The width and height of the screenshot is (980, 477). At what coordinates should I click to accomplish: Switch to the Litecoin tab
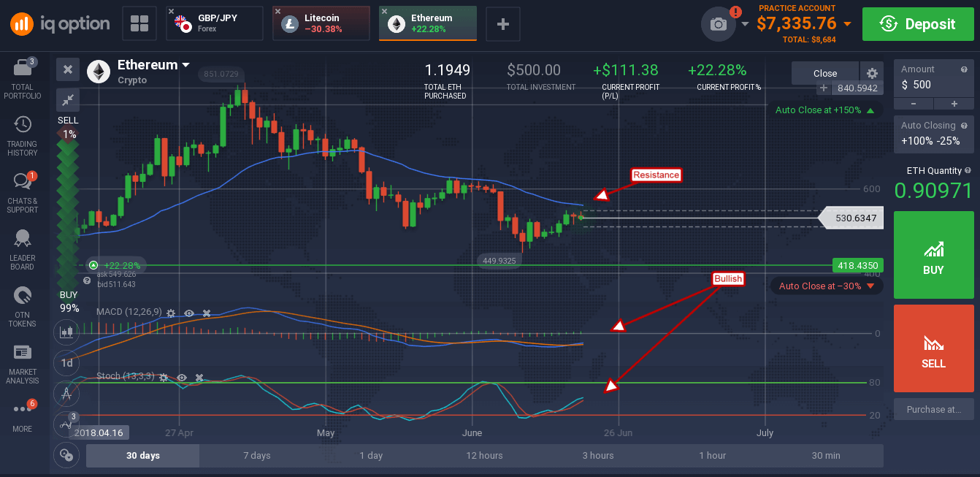click(x=321, y=23)
